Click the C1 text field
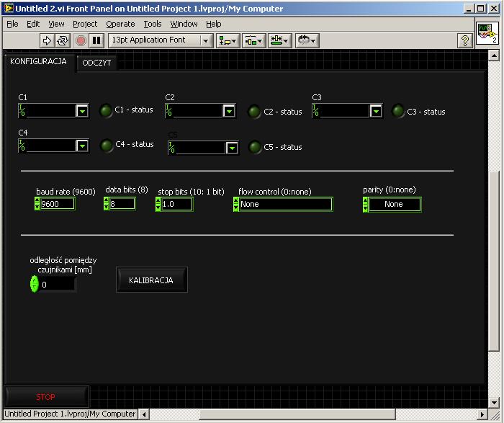The image size is (504, 423). (x=51, y=111)
